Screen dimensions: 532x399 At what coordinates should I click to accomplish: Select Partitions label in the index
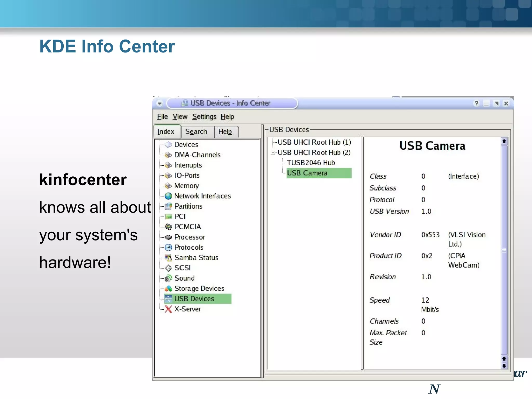(x=188, y=206)
